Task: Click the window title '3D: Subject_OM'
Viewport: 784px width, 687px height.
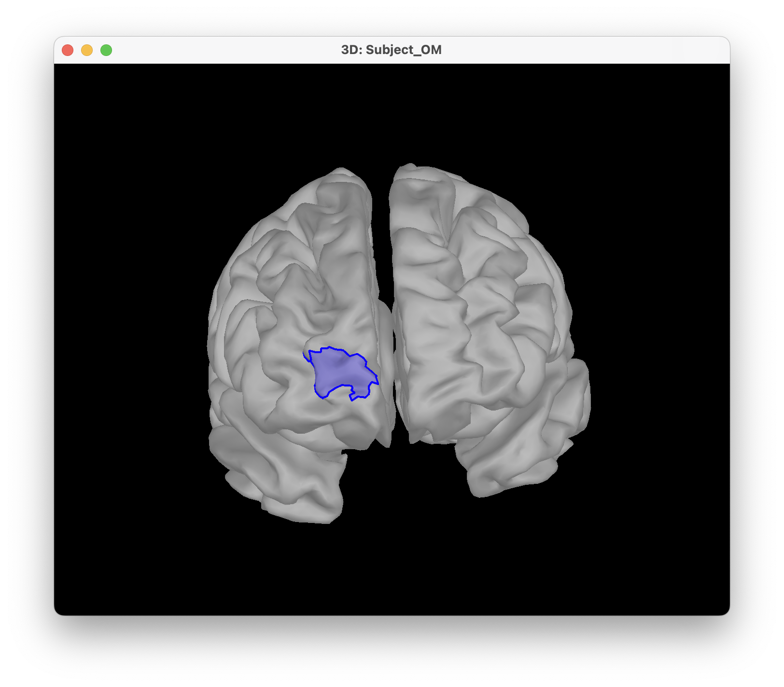Action: coord(391,50)
